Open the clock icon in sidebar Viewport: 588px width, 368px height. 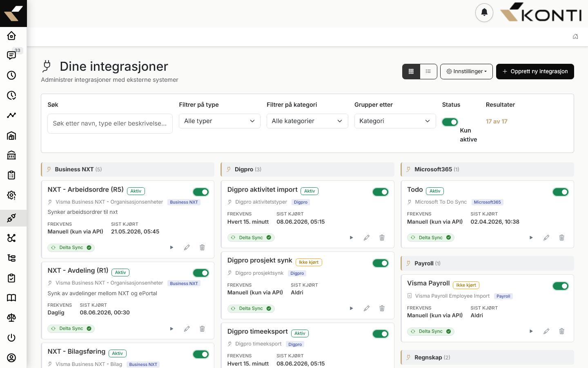pos(11,75)
